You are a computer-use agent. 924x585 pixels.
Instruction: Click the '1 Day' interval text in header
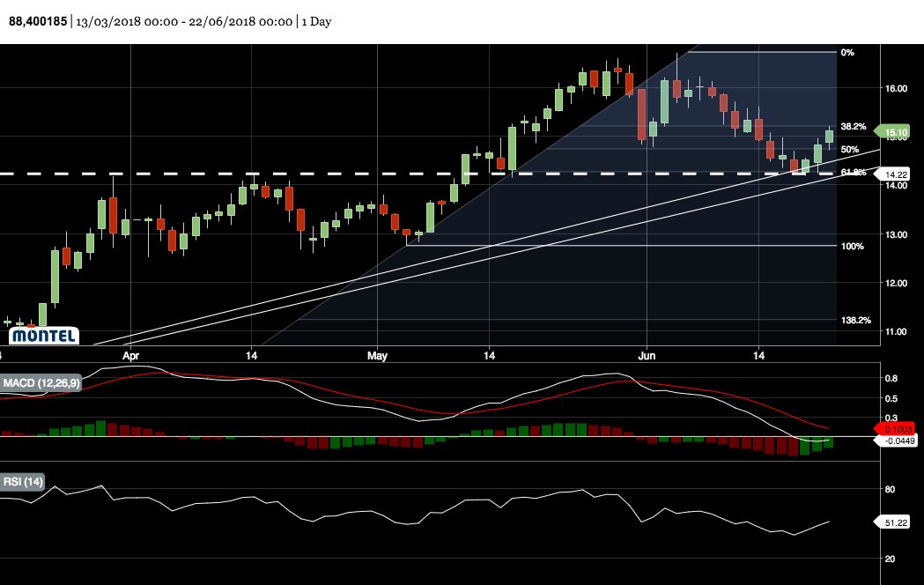316,22
